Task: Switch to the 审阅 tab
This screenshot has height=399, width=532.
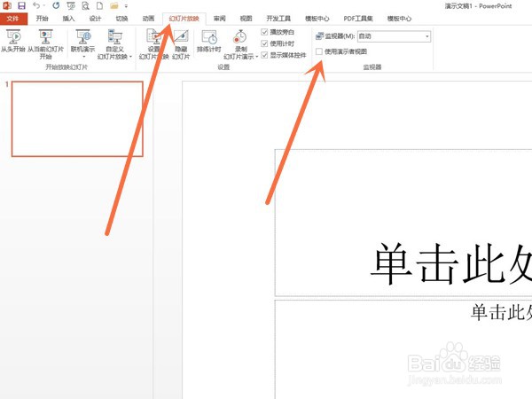Action: point(220,19)
